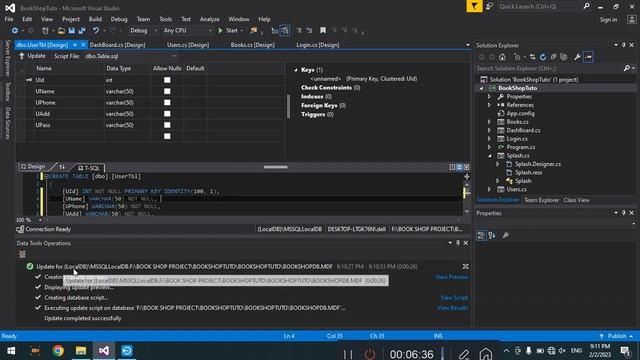
Task: Open the Any CPU platform dropdown
Action: [x=187, y=31]
